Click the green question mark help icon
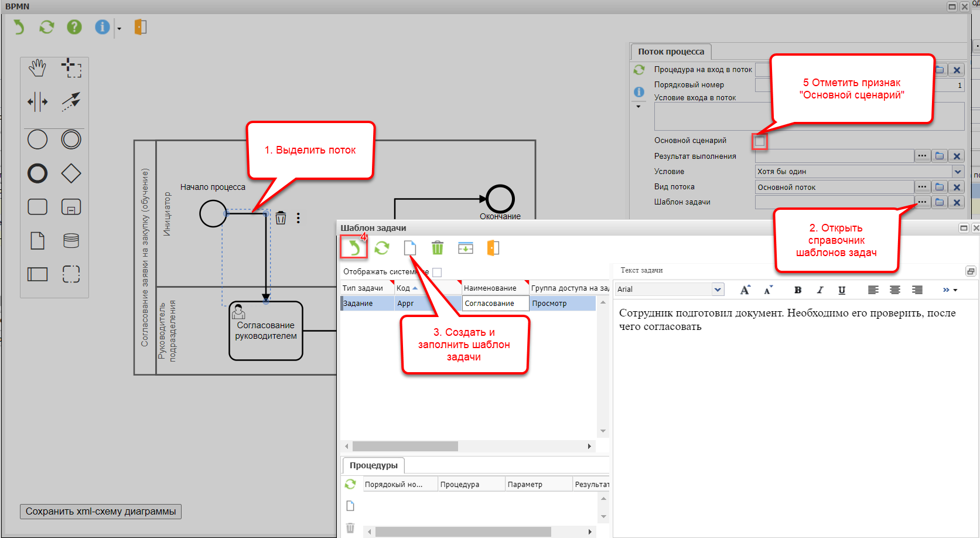The image size is (980, 538). [74, 27]
